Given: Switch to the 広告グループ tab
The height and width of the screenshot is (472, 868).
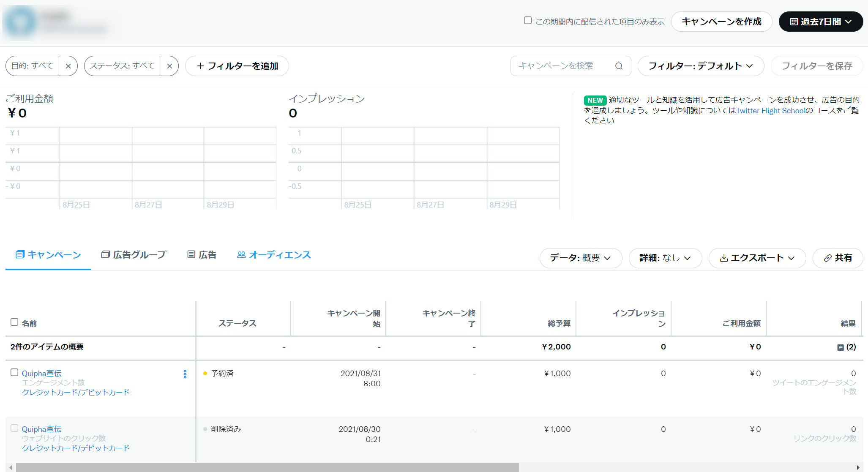Looking at the screenshot, I should pyautogui.click(x=134, y=255).
